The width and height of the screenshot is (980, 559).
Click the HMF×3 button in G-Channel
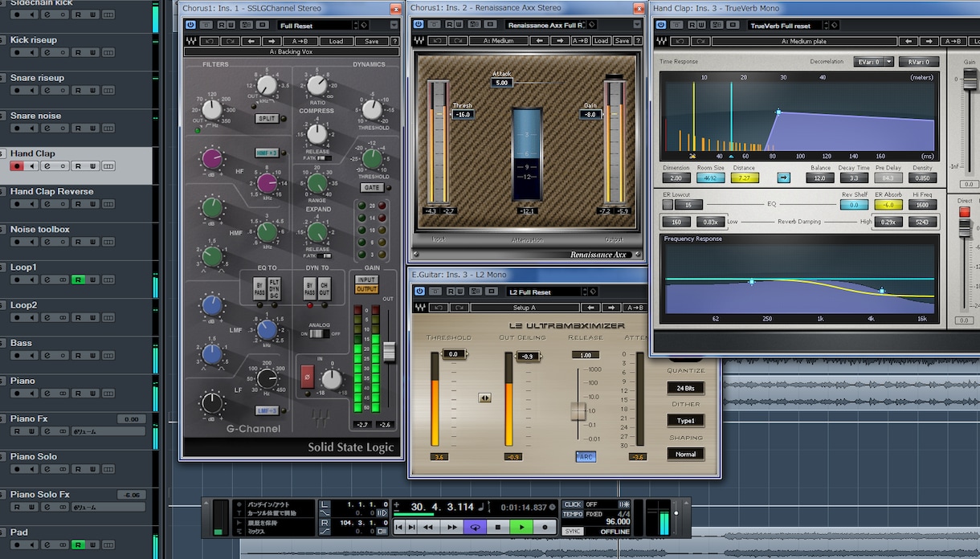tap(267, 153)
